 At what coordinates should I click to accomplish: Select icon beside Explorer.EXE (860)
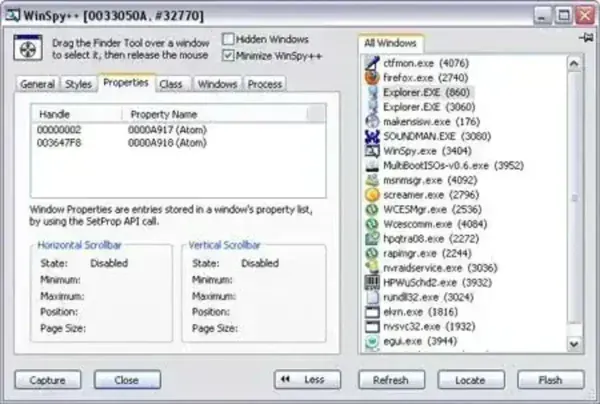(372, 92)
